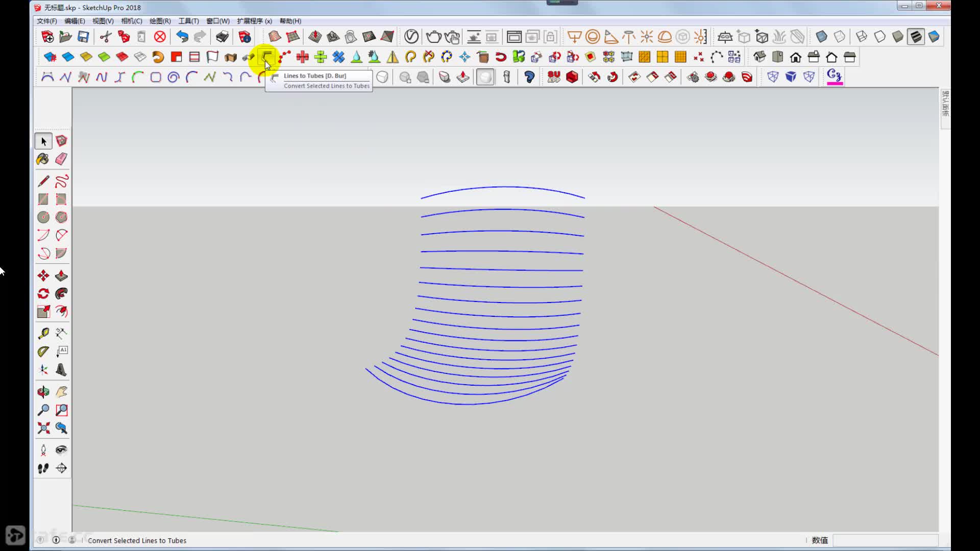Image resolution: width=980 pixels, height=551 pixels.
Task: Click the green cross plus toolbar icon
Action: [321, 57]
